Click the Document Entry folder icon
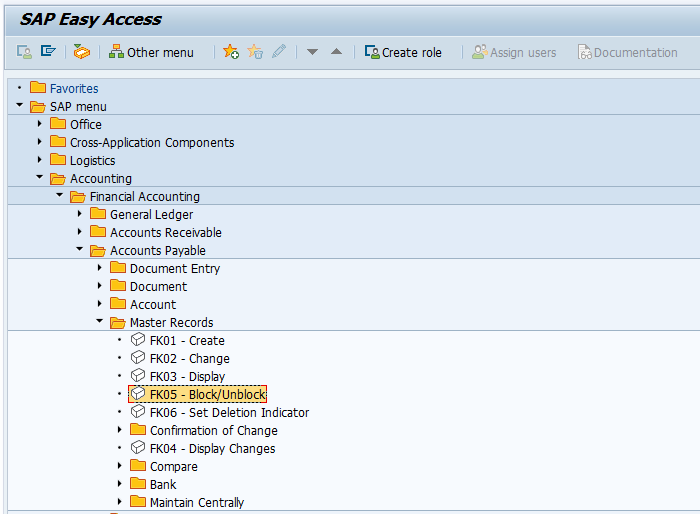700x514 pixels. point(118,267)
